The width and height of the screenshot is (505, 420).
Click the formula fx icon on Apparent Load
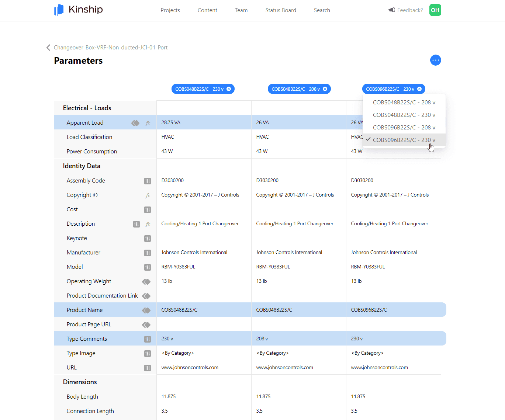point(148,123)
